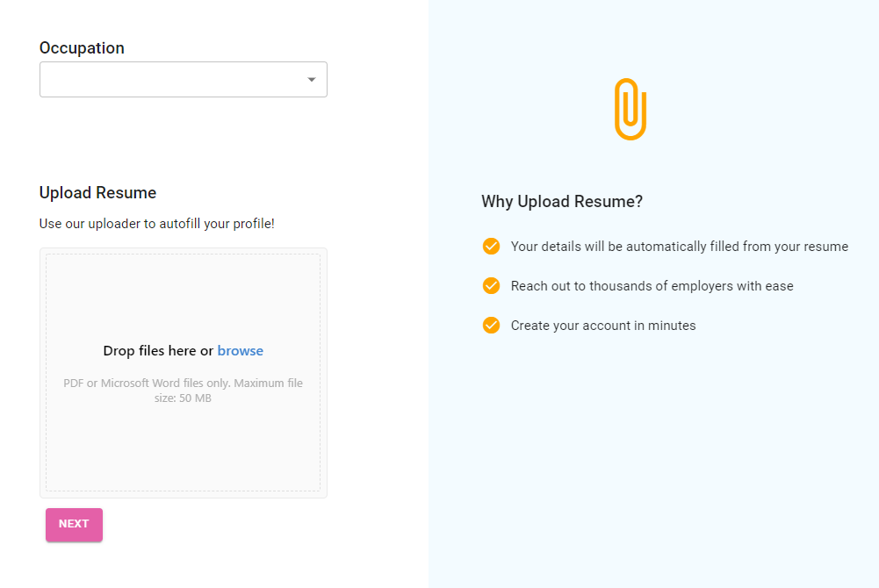This screenshot has width=879, height=588.
Task: Click the orange paperclip icon
Action: coord(630,109)
